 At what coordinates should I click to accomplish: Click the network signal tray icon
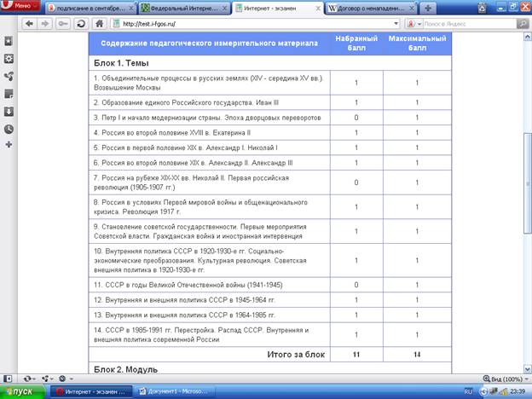(x=504, y=392)
